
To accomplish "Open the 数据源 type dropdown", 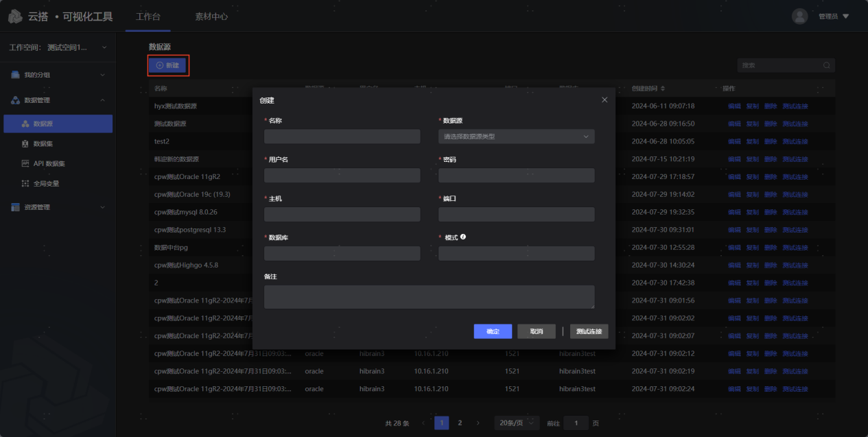I will coord(516,137).
